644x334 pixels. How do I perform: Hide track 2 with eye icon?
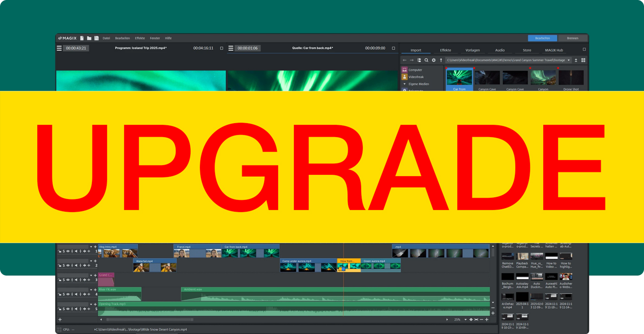tap(68, 266)
